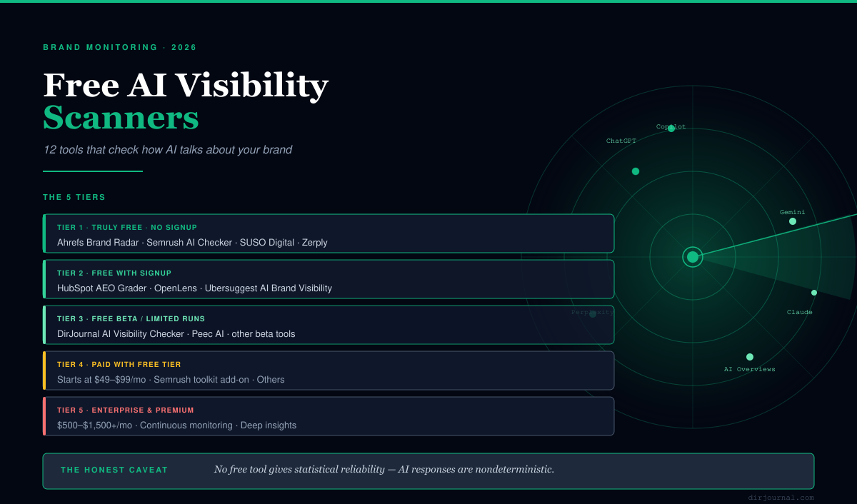Screen dimensions: 857x504
Task: Click the Claude dot on the radar
Action: 814,292
